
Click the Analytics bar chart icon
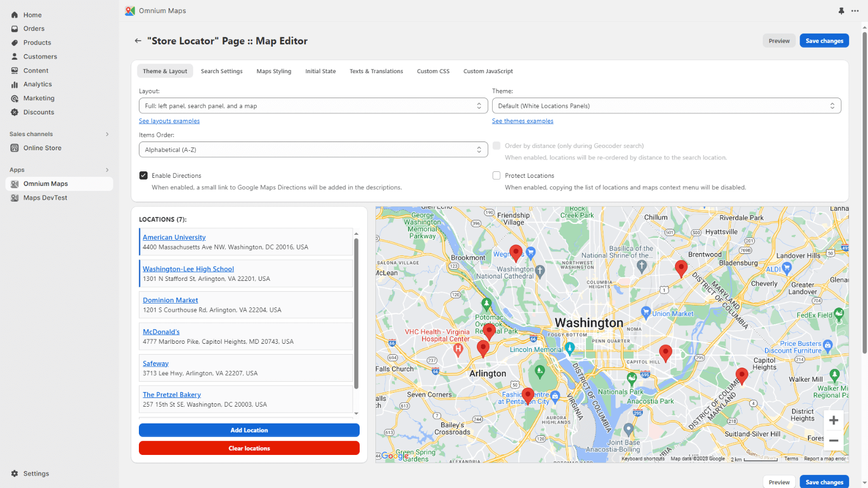pyautogui.click(x=15, y=85)
